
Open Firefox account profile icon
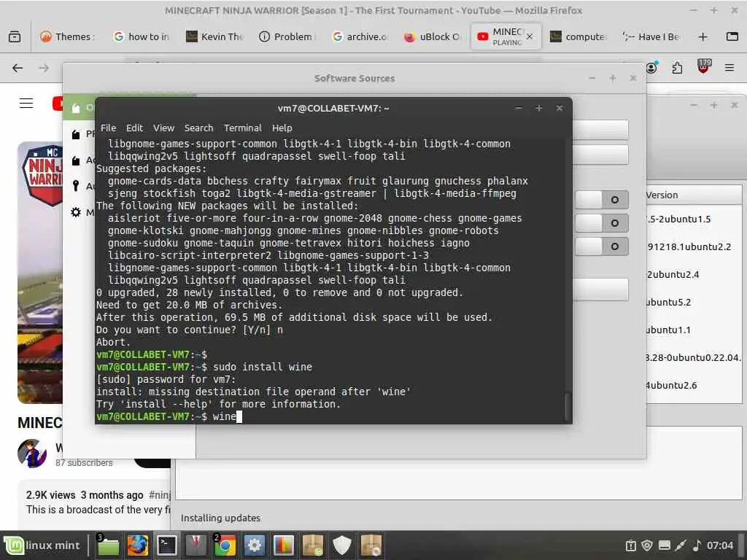point(651,68)
